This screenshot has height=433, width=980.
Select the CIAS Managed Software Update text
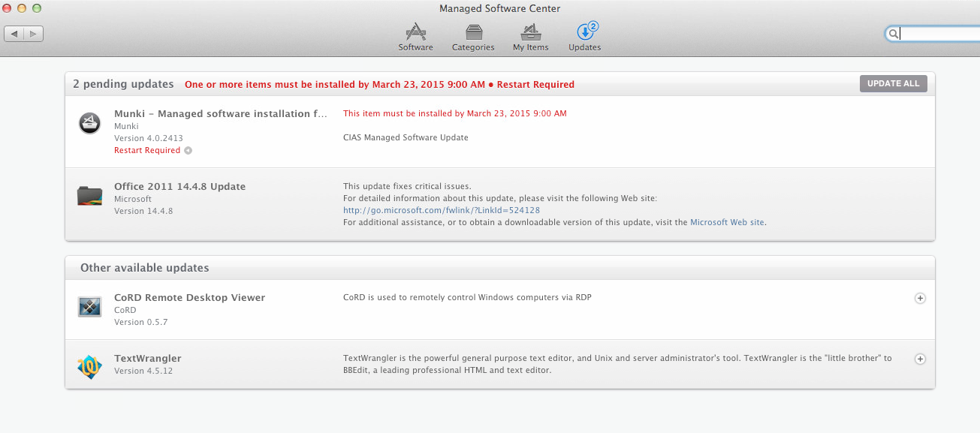coord(406,138)
